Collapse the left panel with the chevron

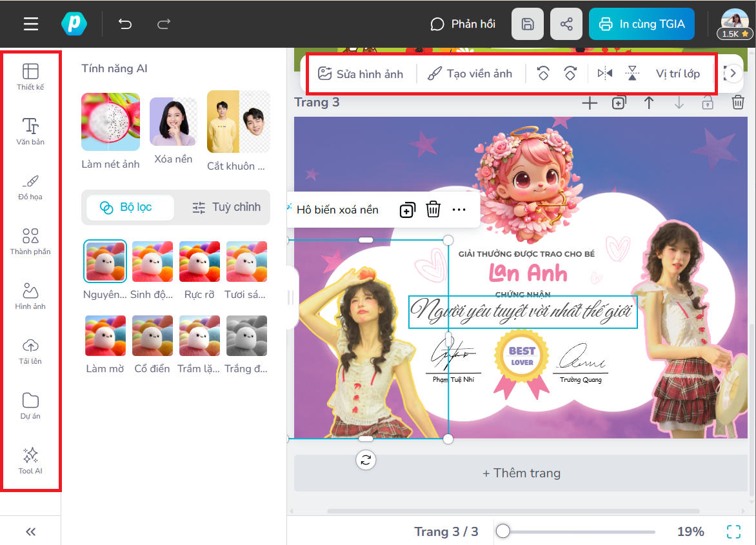tap(30, 531)
